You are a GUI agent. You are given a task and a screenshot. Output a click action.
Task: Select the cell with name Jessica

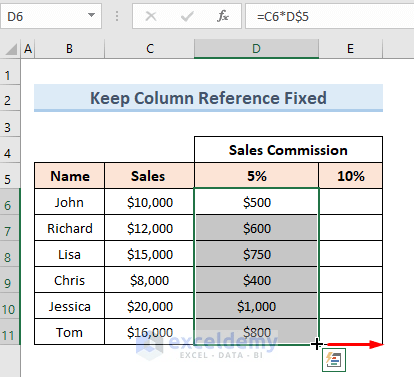pos(70,306)
